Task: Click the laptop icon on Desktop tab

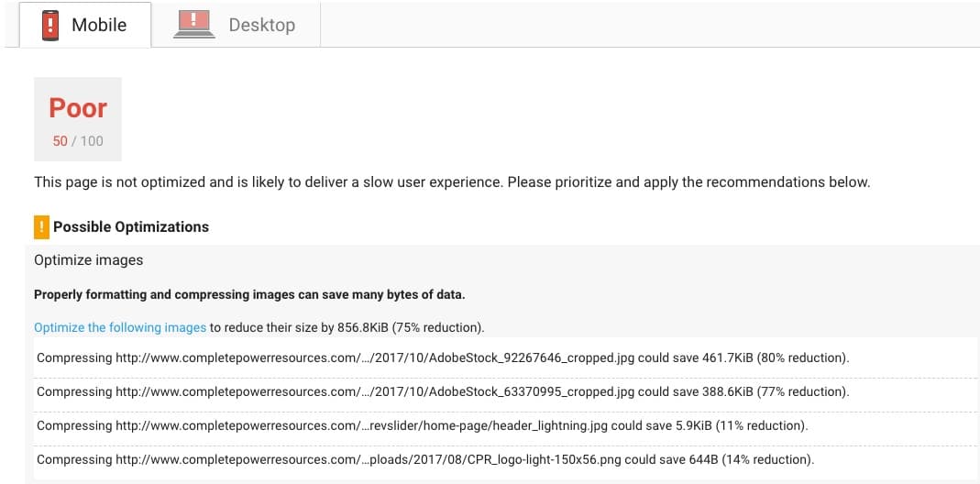Action: coord(193,25)
